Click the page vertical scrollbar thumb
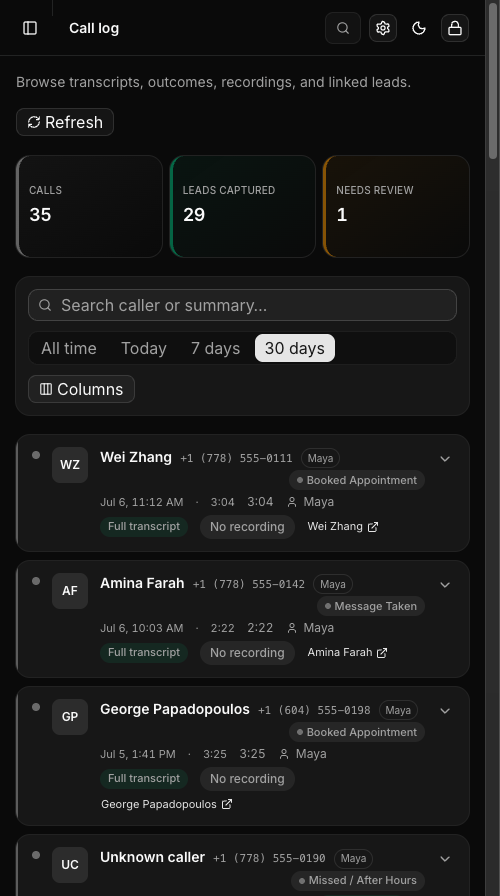Viewport: 500px width, 896px height. 493,81
